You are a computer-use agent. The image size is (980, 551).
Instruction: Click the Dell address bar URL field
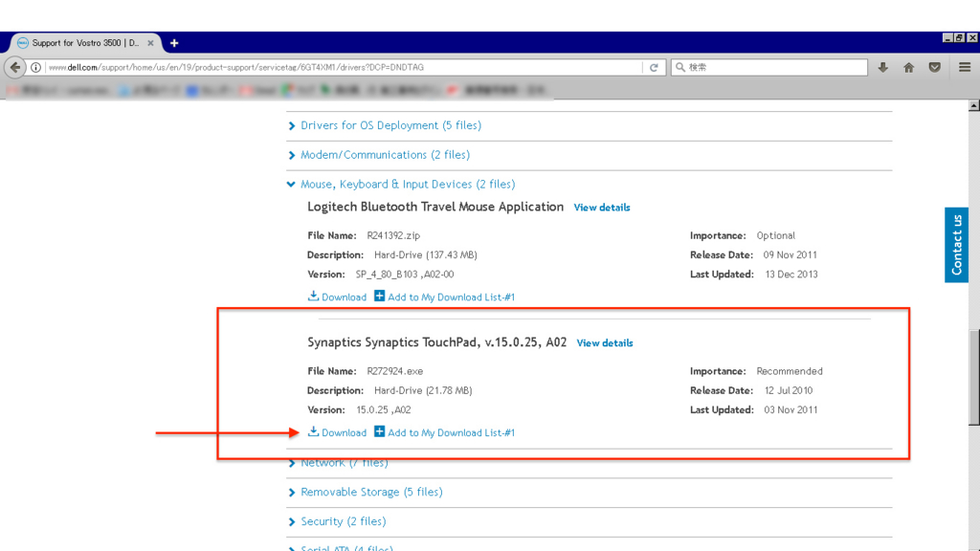(344, 68)
